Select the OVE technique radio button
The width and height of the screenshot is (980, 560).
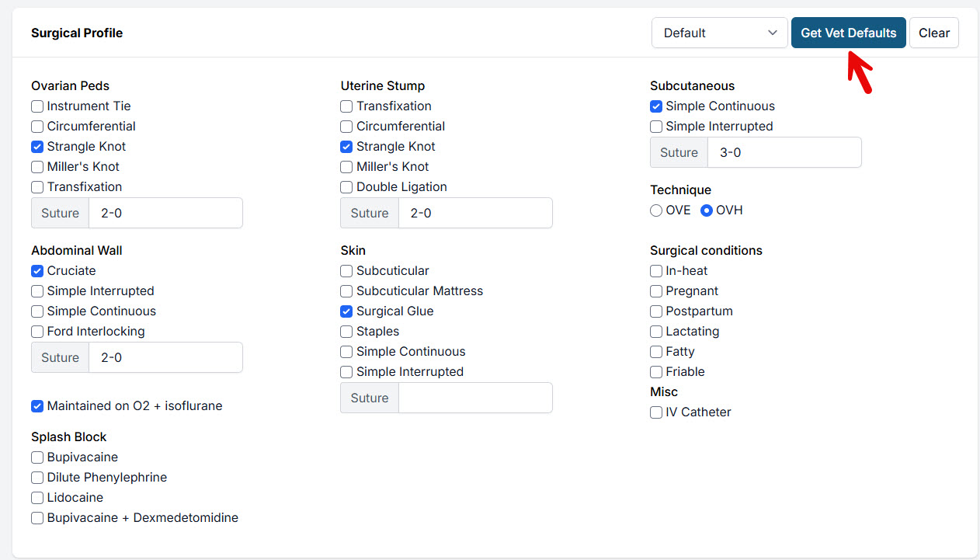[x=656, y=210]
